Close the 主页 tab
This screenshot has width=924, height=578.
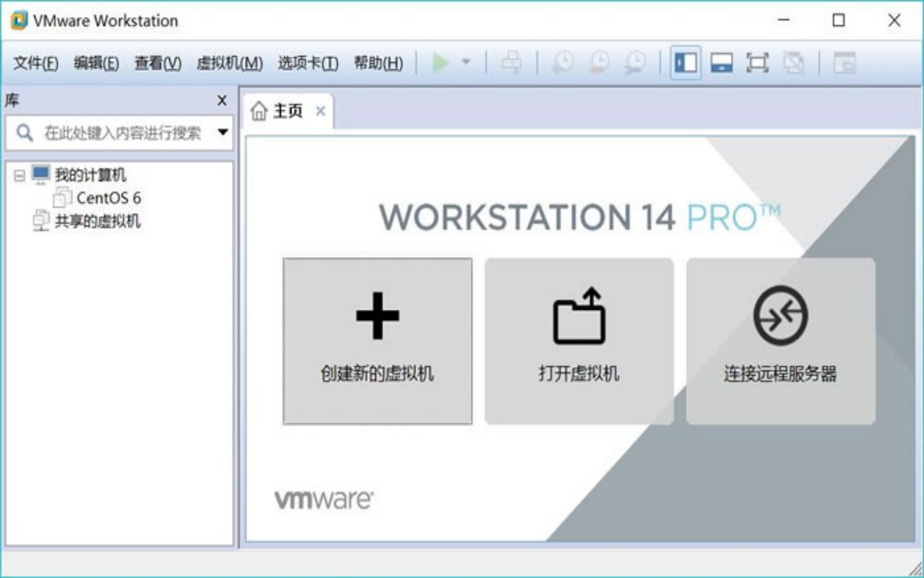321,111
